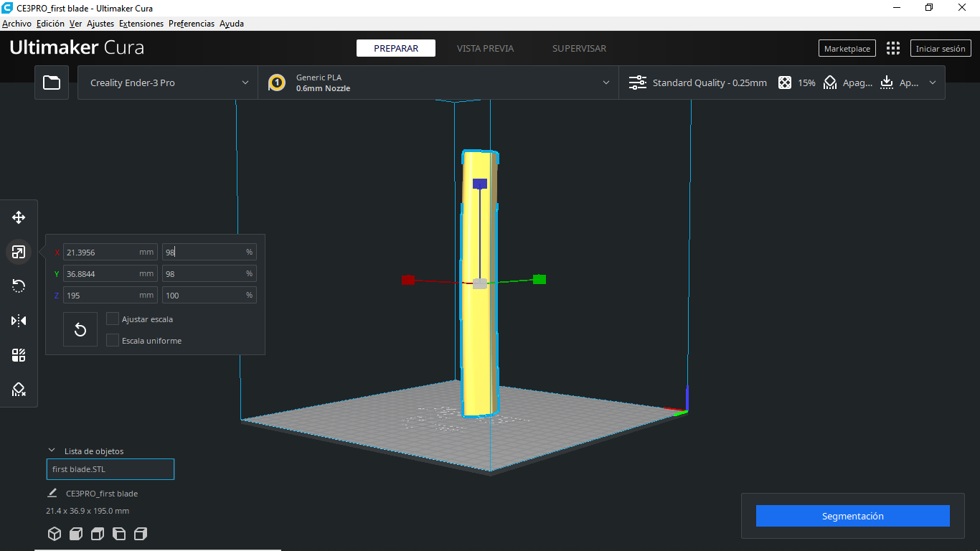Expand the Standard Quality print settings panel
This screenshot has height=551, width=980.
782,83
